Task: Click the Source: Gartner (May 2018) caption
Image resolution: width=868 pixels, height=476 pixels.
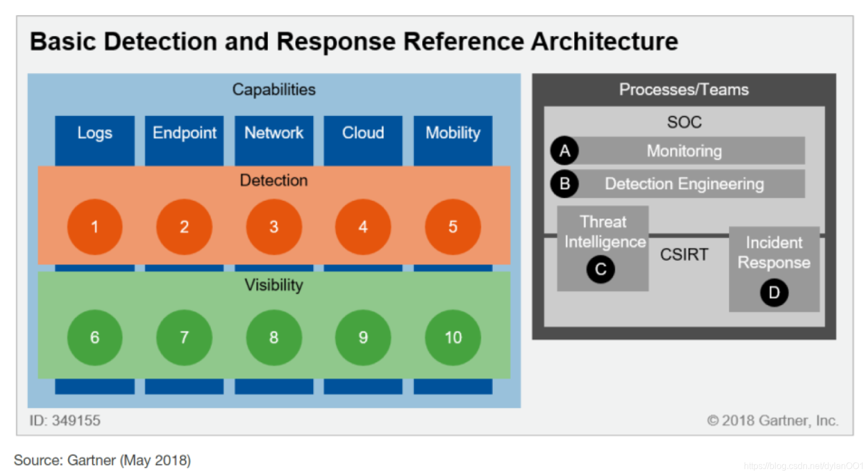Action: tap(103, 460)
